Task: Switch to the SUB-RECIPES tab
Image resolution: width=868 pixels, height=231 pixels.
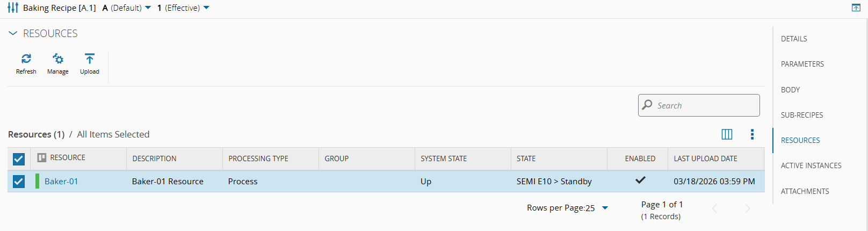Action: [801, 115]
